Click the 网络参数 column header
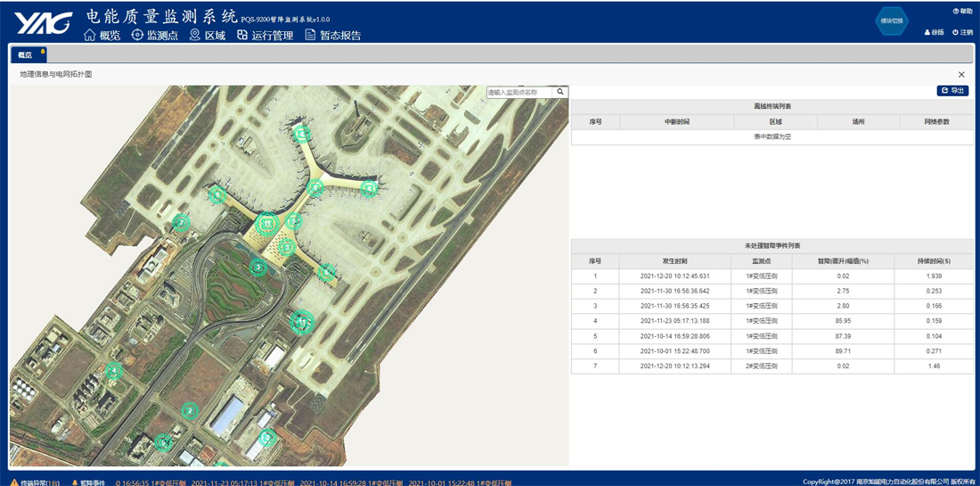The image size is (980, 486). coord(936,122)
